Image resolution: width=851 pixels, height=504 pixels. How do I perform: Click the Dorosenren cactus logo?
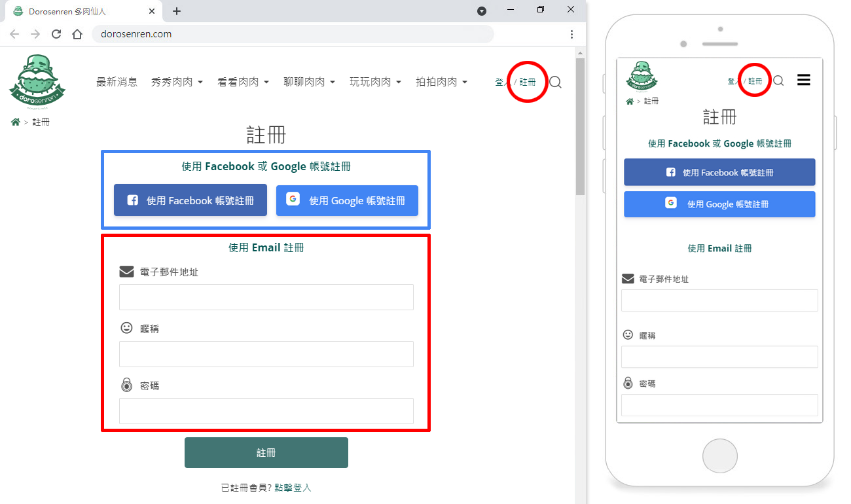[37, 80]
